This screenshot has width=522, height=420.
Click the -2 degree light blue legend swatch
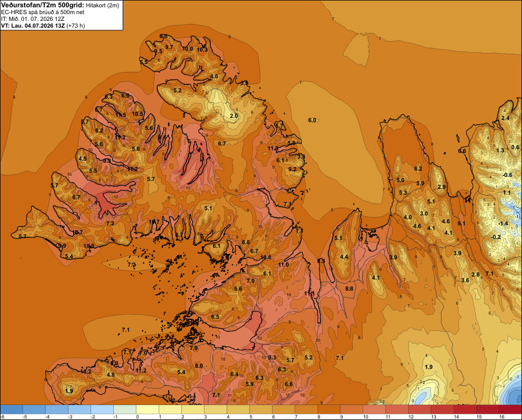[x=102, y=410]
